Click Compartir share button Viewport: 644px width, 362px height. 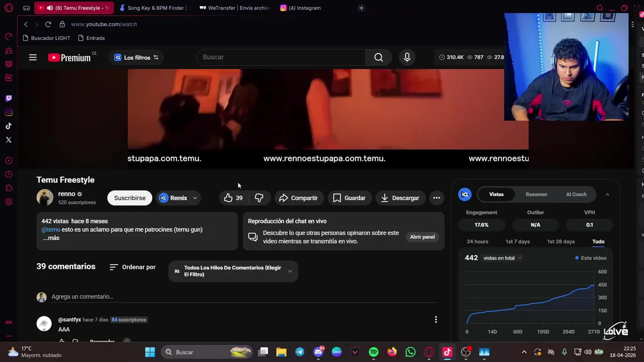pyautogui.click(x=298, y=198)
